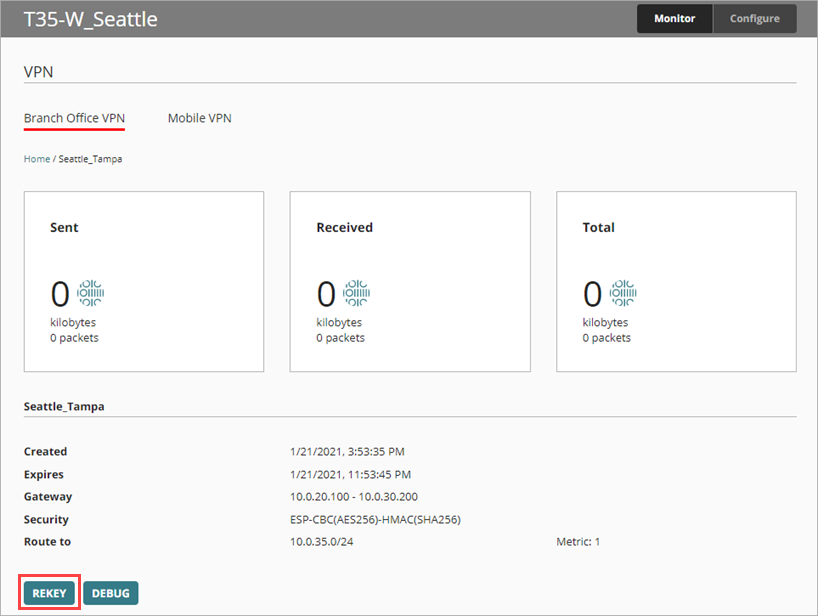Image resolution: width=818 pixels, height=616 pixels.
Task: Click the Route to 10.0.35.0/24 value
Action: [322, 542]
